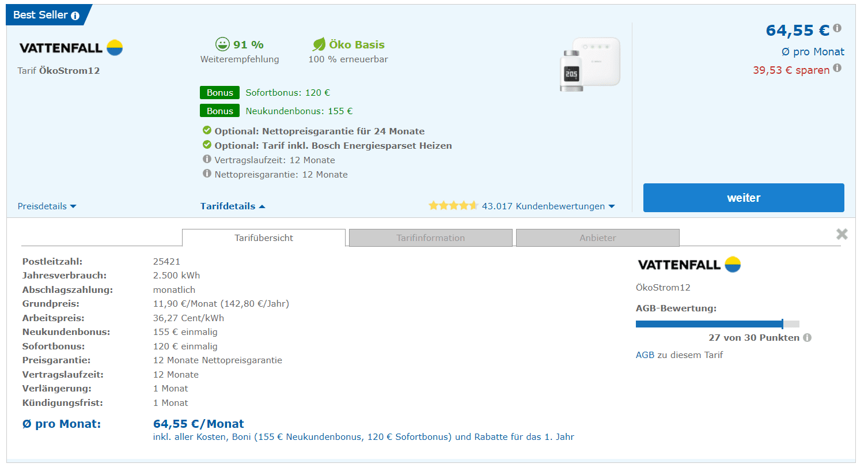Click Arbeitspreis value 36,27 Cent/kWh

pyautogui.click(x=188, y=318)
